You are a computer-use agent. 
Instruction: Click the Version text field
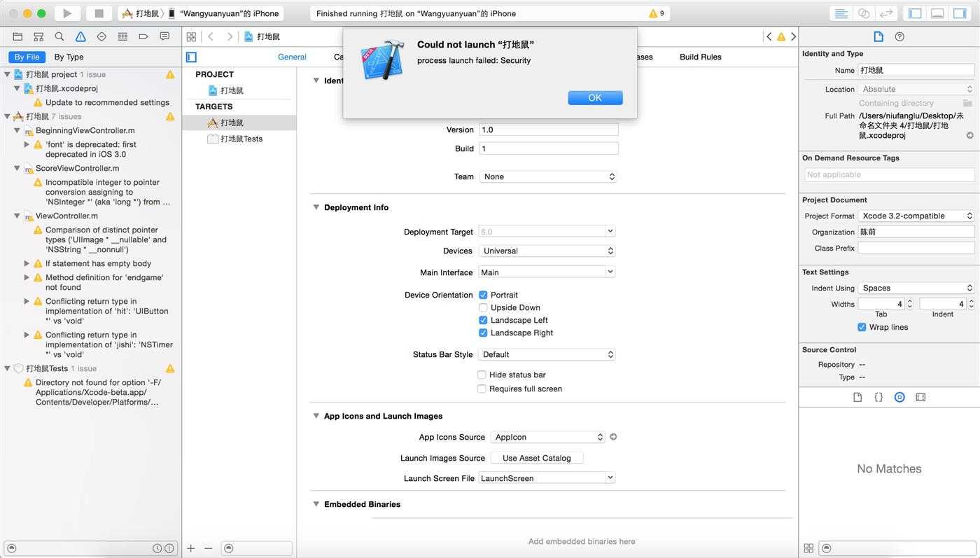(x=548, y=130)
